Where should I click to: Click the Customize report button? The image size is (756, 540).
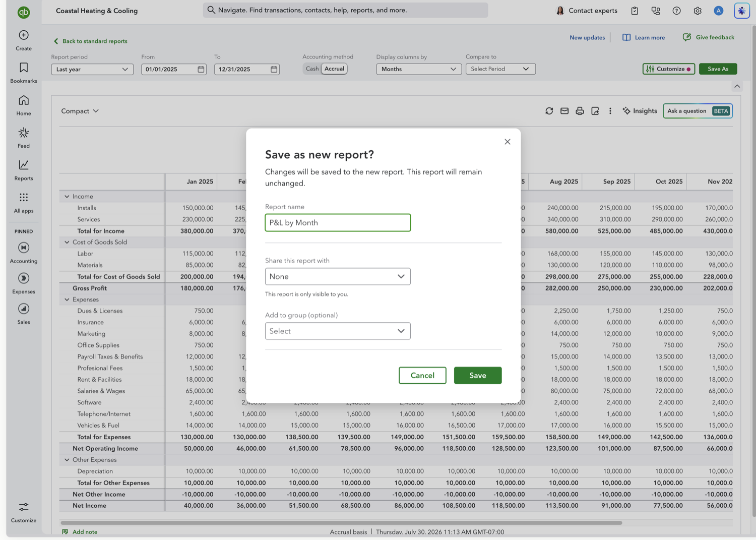click(x=669, y=69)
